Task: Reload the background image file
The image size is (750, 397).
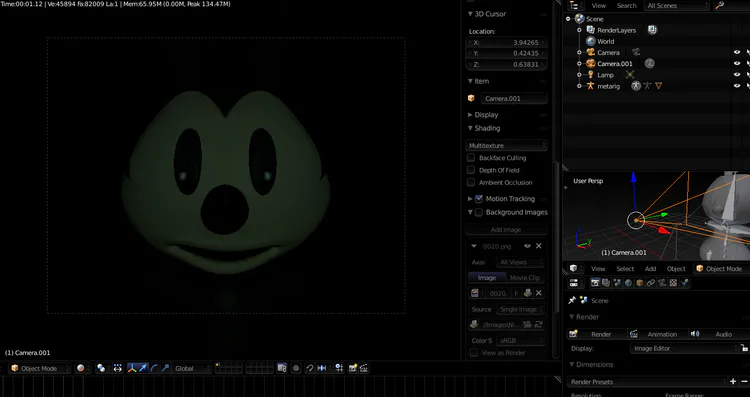Action: (x=539, y=324)
